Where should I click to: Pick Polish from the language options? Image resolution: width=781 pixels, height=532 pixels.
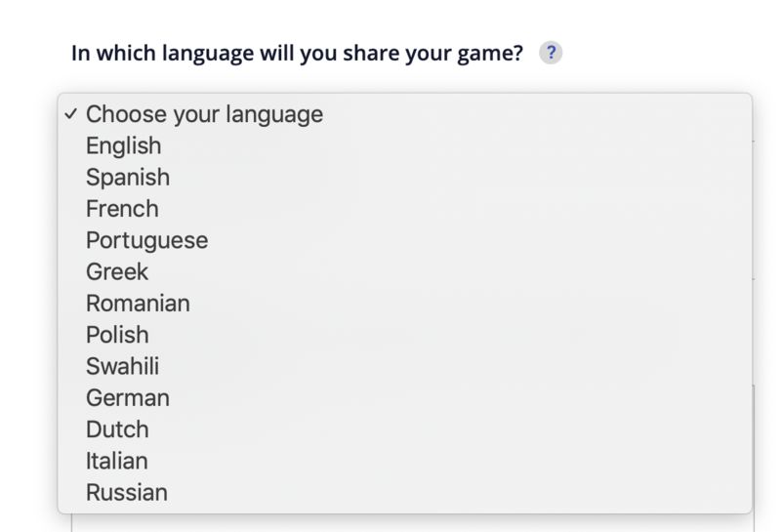pyautogui.click(x=117, y=335)
